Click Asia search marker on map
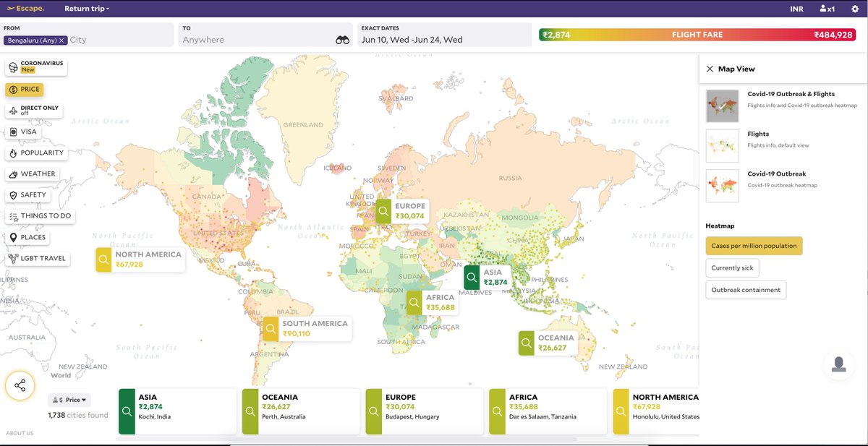 [x=472, y=278]
